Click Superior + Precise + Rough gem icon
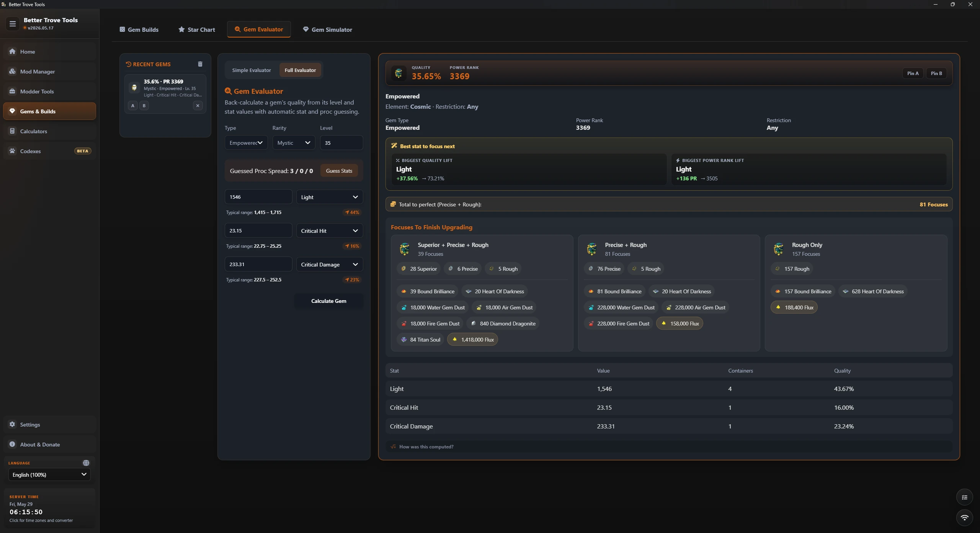 (x=405, y=249)
